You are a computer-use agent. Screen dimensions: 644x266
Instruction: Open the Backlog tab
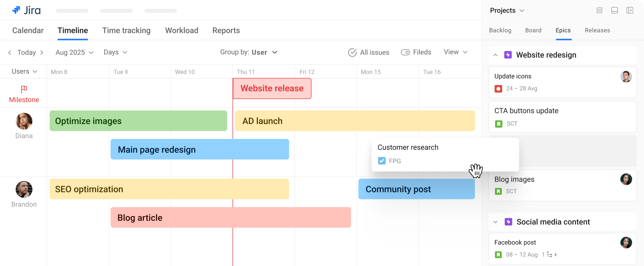[x=500, y=30]
